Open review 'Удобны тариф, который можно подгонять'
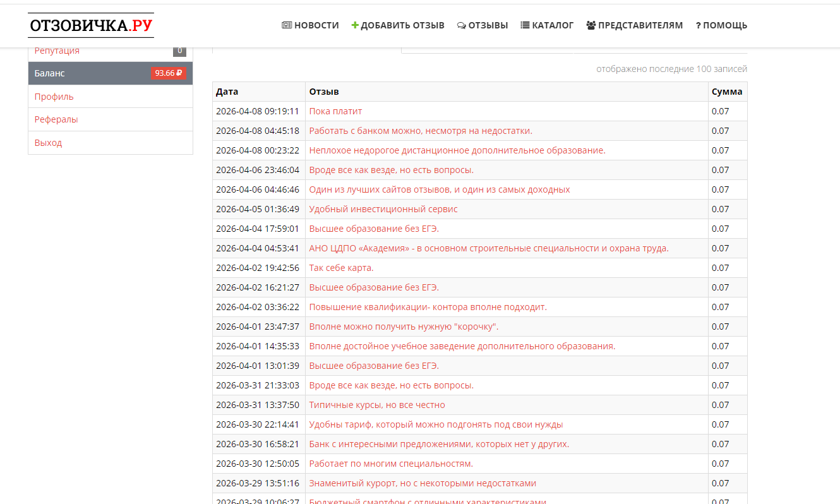The image size is (840, 504). (x=436, y=424)
